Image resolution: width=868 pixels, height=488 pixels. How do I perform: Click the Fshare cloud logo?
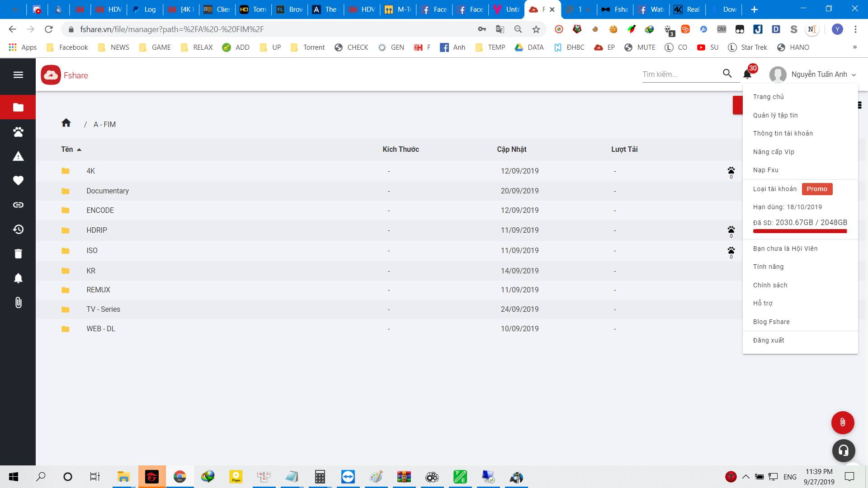(51, 75)
